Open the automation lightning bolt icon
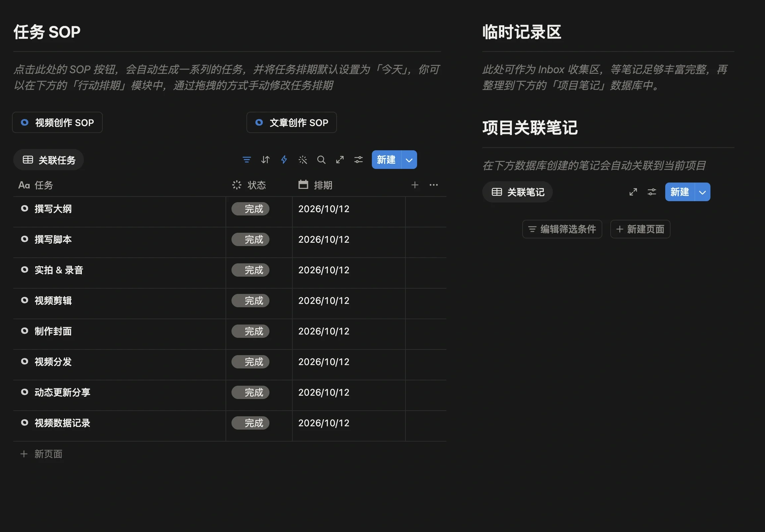 tap(284, 160)
